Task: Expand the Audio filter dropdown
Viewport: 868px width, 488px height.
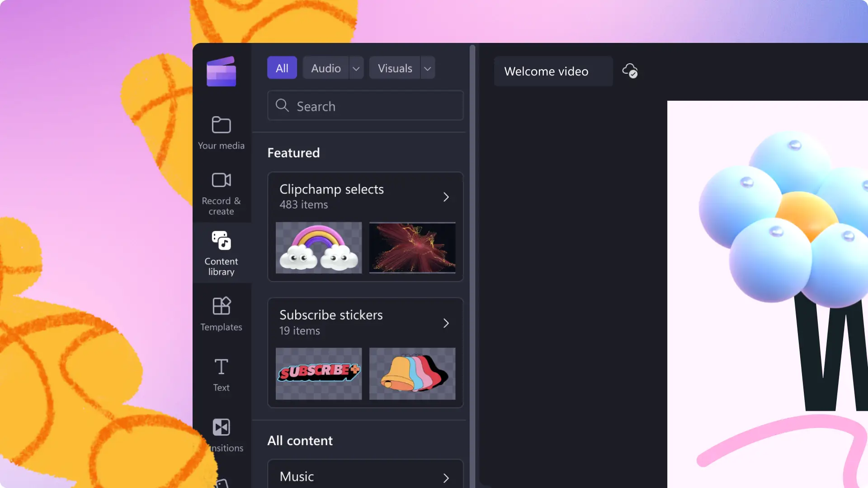Action: click(356, 68)
